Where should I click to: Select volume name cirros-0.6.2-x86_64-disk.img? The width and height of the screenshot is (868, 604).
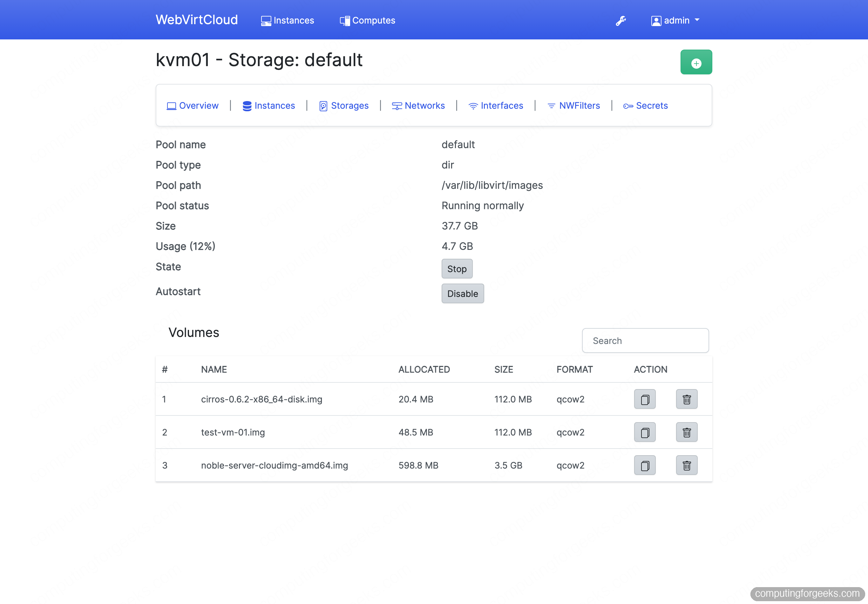pyautogui.click(x=261, y=399)
